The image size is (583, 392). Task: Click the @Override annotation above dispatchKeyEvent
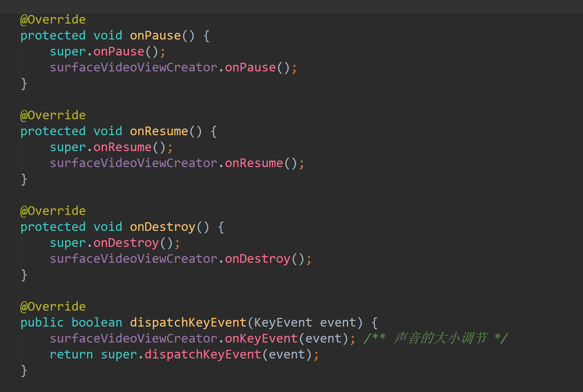click(53, 307)
